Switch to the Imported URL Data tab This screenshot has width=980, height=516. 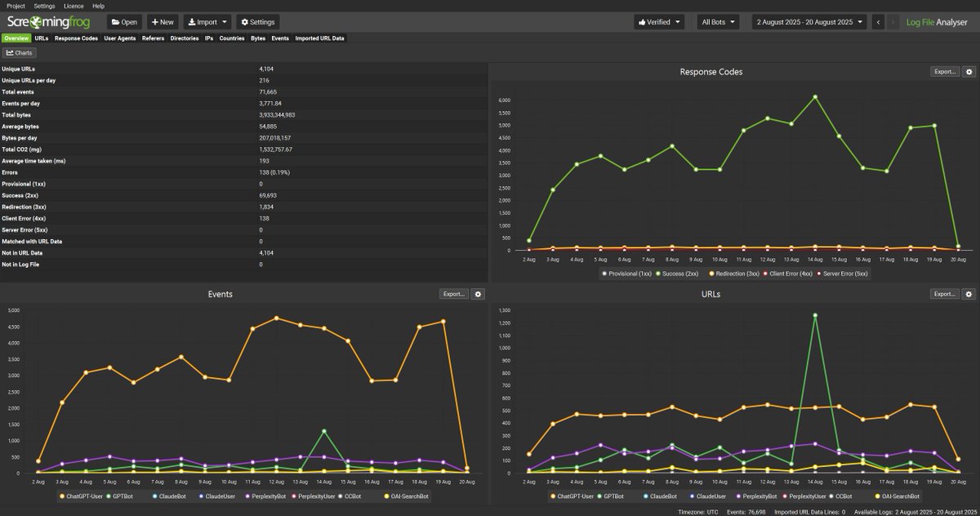coord(319,38)
